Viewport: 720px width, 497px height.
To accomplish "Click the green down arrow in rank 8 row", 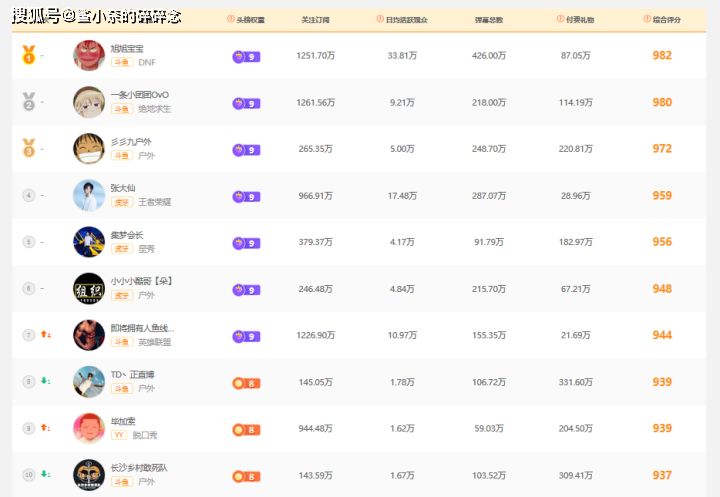I will click(x=45, y=381).
